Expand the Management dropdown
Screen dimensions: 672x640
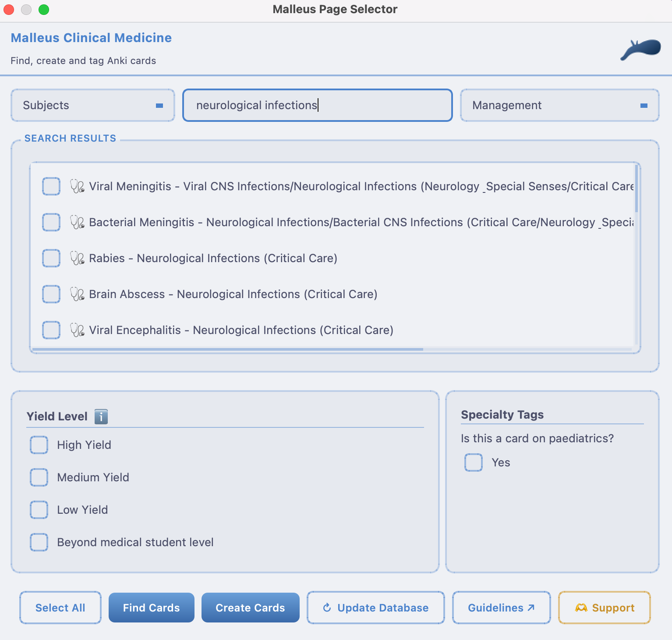tap(559, 105)
